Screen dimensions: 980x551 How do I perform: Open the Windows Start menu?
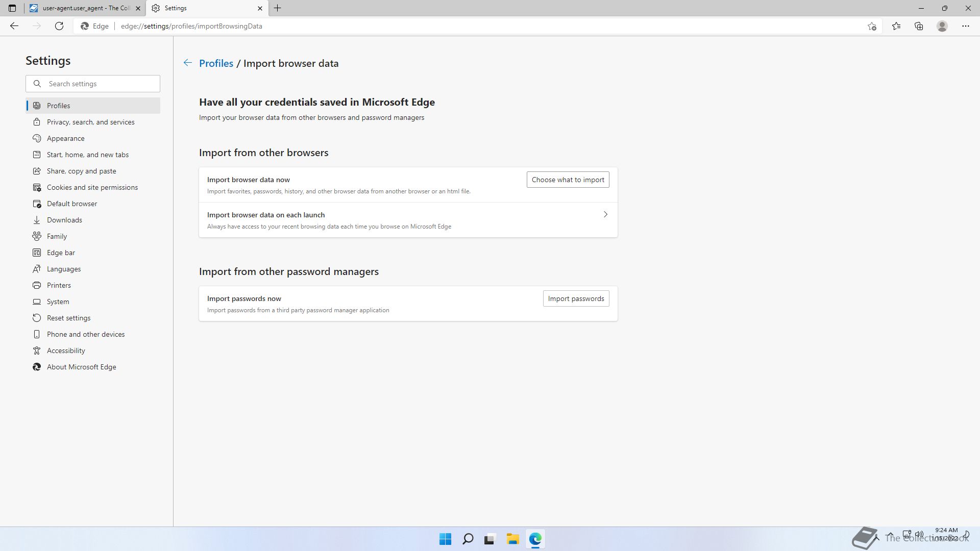point(445,539)
